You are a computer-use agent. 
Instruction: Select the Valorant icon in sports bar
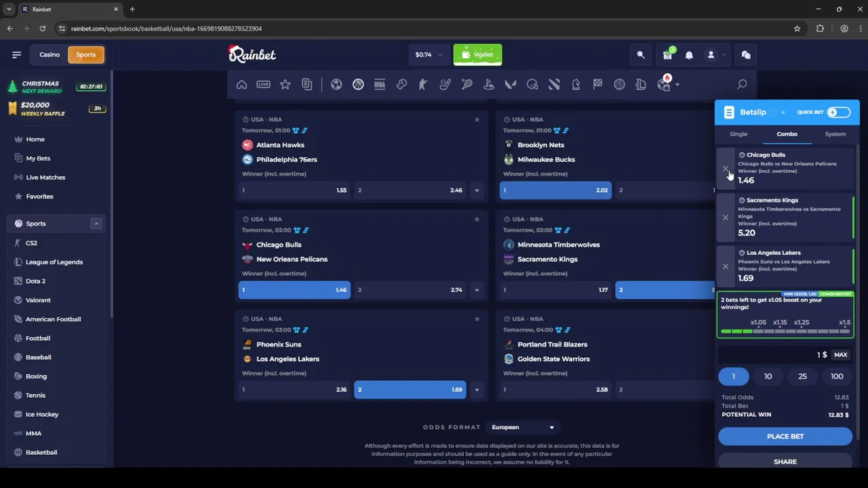tap(510, 85)
